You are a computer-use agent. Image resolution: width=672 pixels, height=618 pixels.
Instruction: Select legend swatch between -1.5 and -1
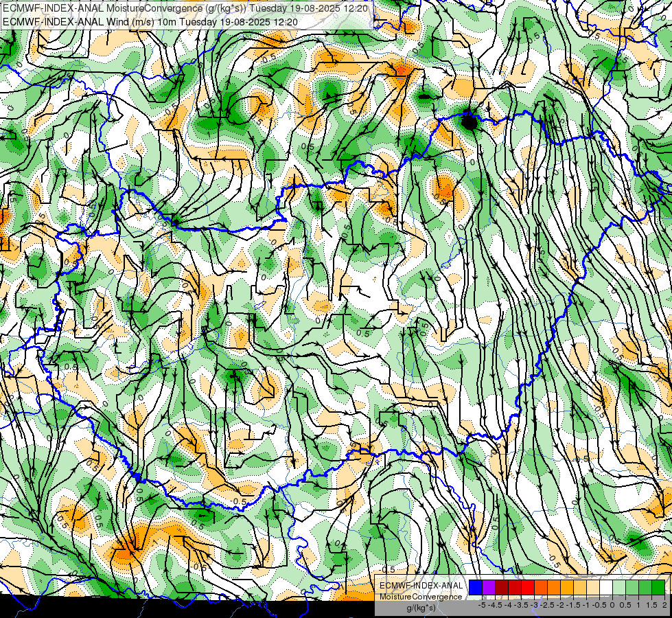coord(580,587)
